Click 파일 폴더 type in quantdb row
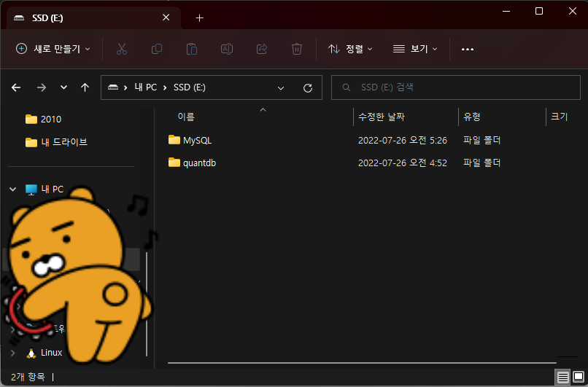 pyautogui.click(x=482, y=163)
